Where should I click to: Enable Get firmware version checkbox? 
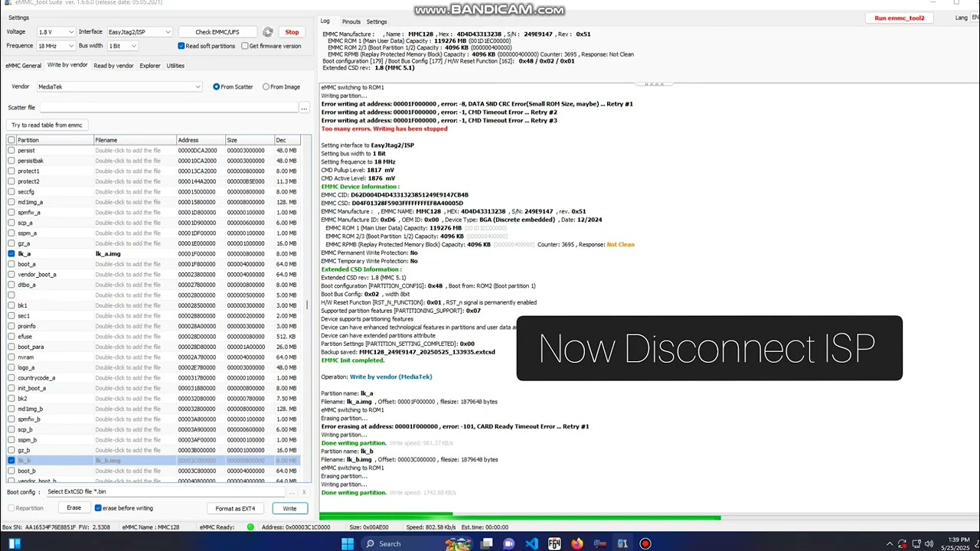244,46
